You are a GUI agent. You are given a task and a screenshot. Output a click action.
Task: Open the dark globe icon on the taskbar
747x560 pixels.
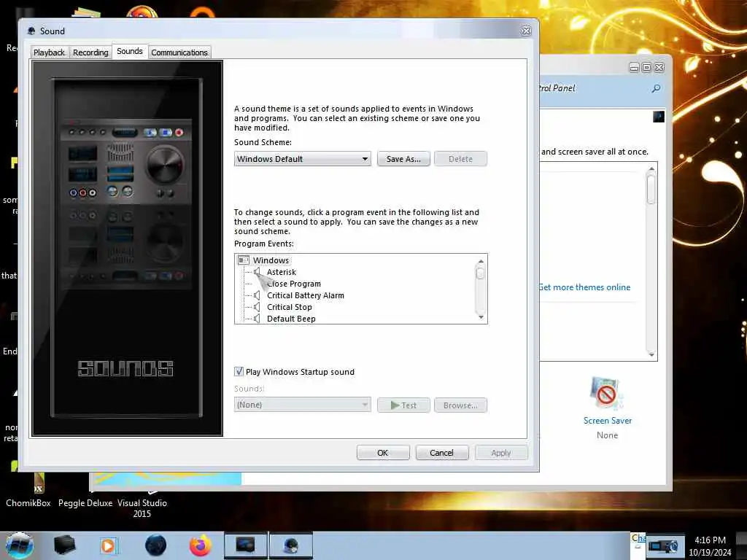tap(156, 545)
